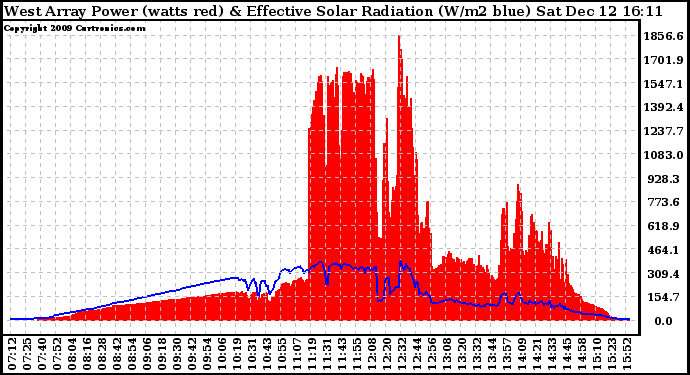Select the 10:43 time label

(267, 354)
